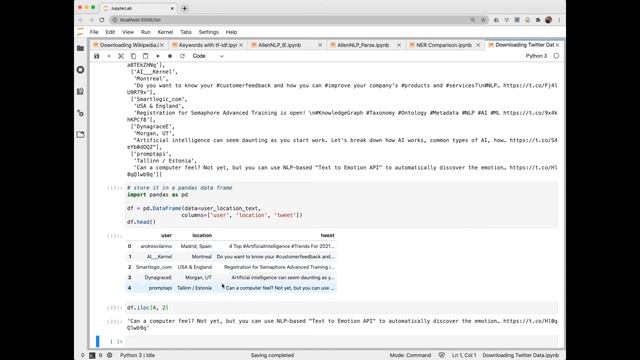Interrupt the kernel with the stop icon
The image size is (640, 360).
pyautogui.click(x=170, y=56)
